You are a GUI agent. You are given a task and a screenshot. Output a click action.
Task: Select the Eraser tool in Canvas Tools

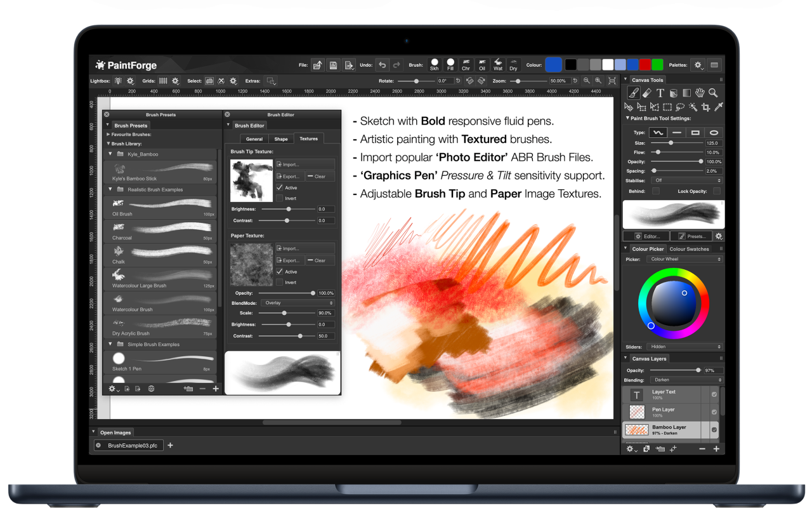[x=646, y=93]
